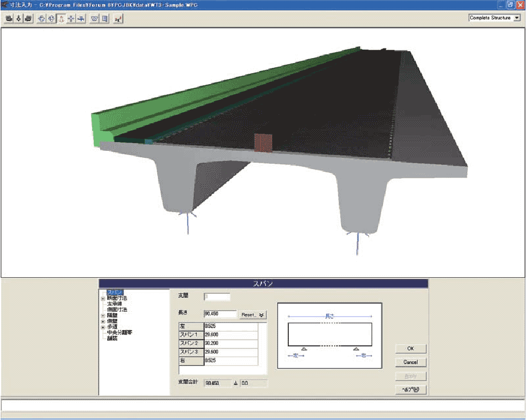Click the third icon in the first toolbar group
Viewport: 526px width, 420px height.
[x=28, y=19]
